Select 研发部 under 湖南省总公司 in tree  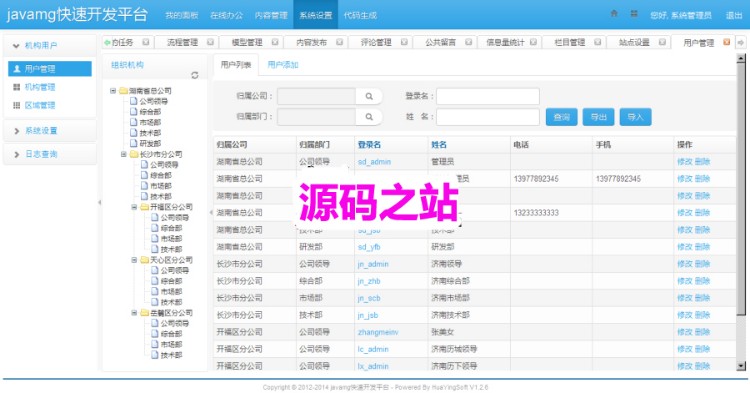point(150,143)
